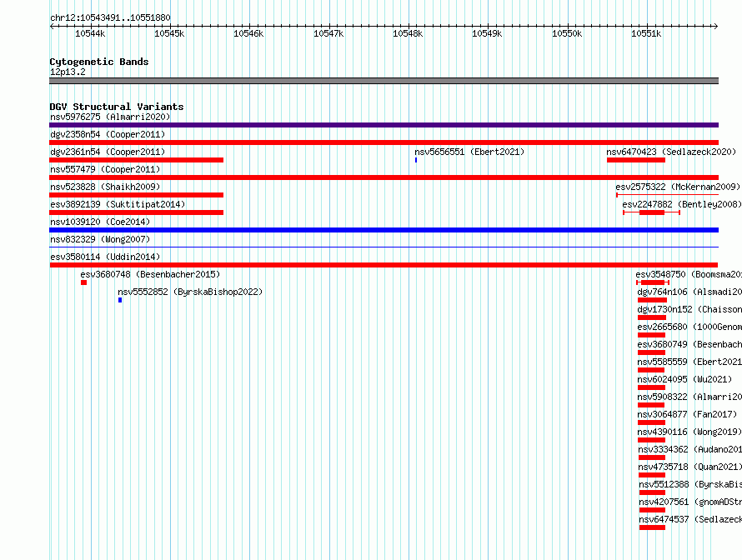
Task: Click the 12p13.2 band label
Action: click(x=68, y=72)
